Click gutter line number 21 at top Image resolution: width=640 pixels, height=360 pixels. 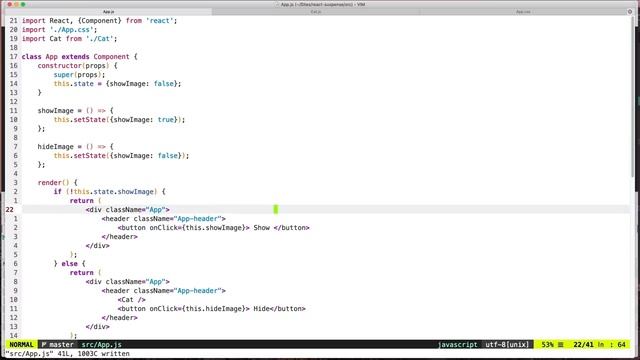(x=13, y=20)
